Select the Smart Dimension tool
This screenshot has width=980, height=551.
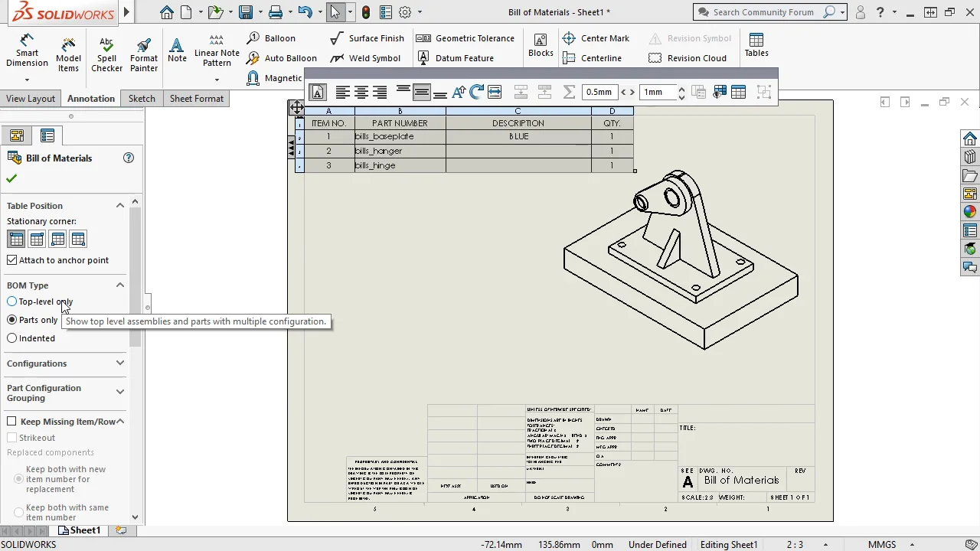[x=27, y=51]
